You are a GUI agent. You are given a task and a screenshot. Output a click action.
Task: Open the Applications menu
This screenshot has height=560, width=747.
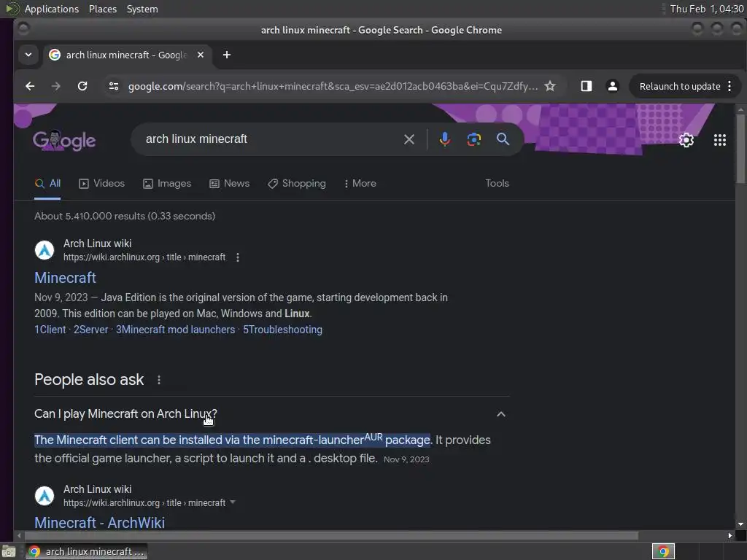pos(52,9)
